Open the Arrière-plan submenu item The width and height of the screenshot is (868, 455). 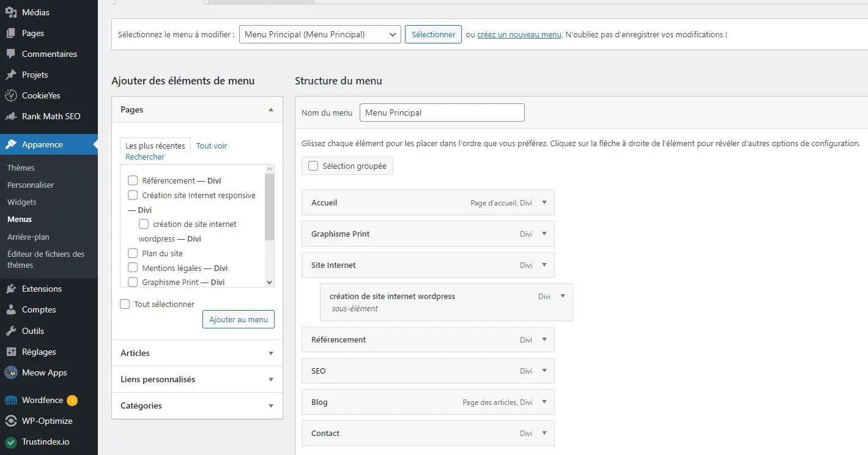[28, 237]
